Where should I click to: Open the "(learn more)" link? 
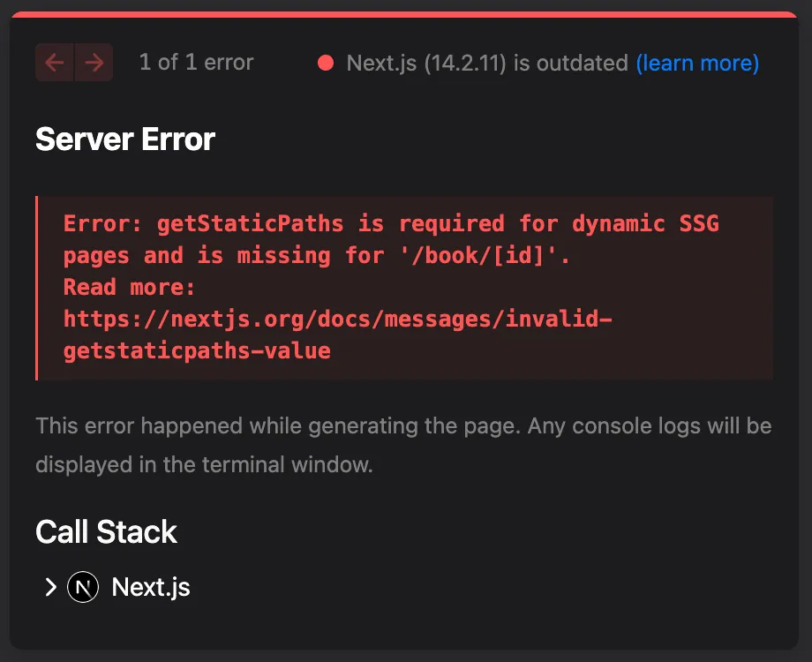pos(697,63)
